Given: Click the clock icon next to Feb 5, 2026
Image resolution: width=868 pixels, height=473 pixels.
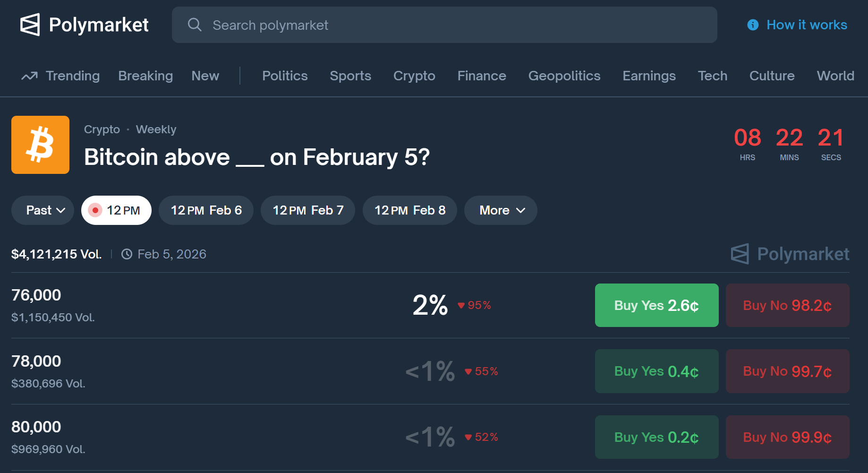Looking at the screenshot, I should (x=127, y=254).
